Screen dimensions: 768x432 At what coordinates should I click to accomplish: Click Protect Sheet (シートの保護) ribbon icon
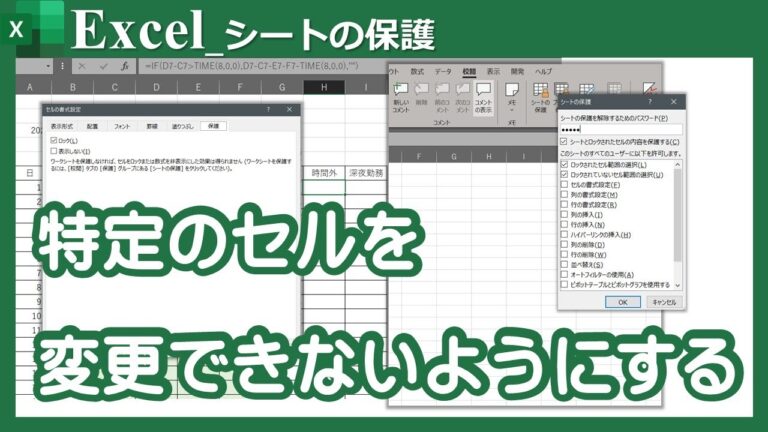tap(540, 96)
